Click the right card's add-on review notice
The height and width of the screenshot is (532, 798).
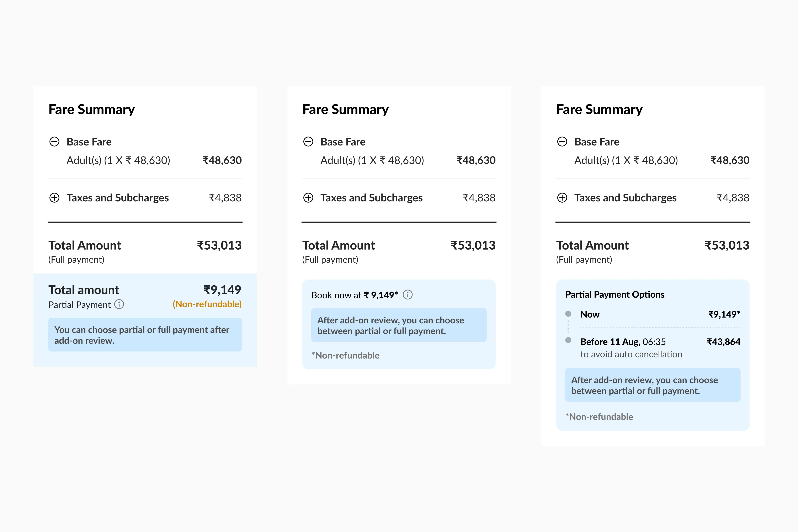click(x=653, y=385)
